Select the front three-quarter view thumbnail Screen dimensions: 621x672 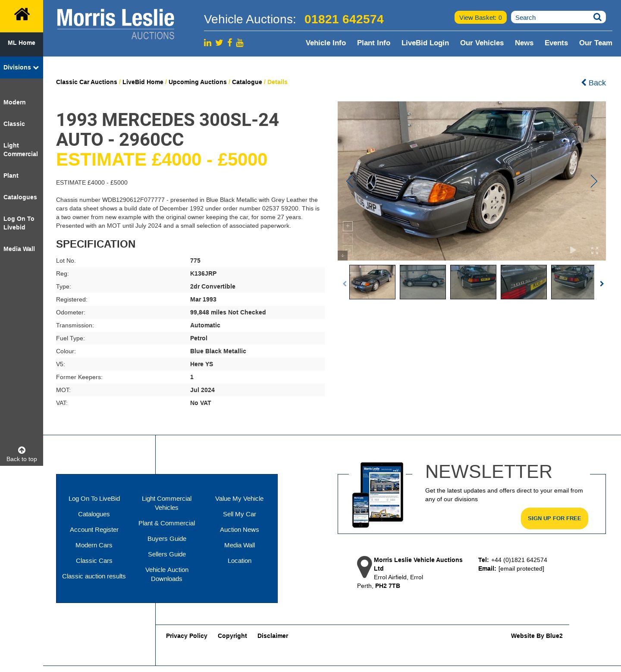(x=372, y=282)
